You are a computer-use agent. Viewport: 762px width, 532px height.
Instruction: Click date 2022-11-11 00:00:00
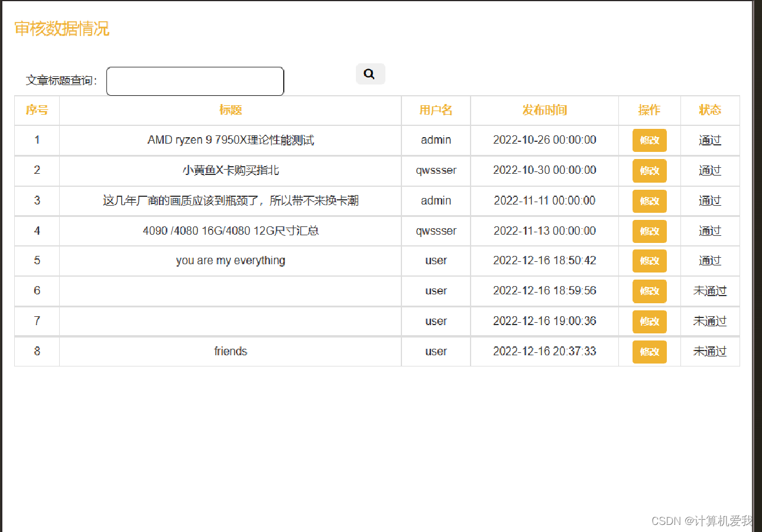point(544,201)
